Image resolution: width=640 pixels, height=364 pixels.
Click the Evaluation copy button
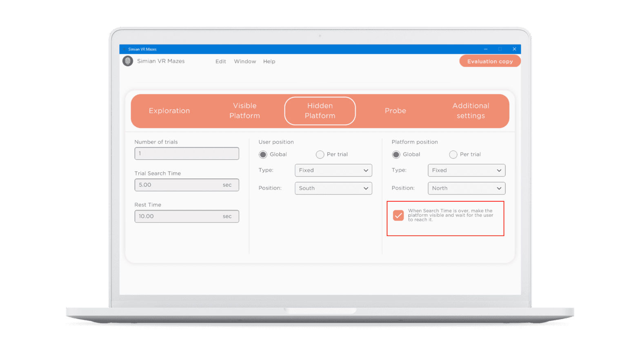point(489,61)
